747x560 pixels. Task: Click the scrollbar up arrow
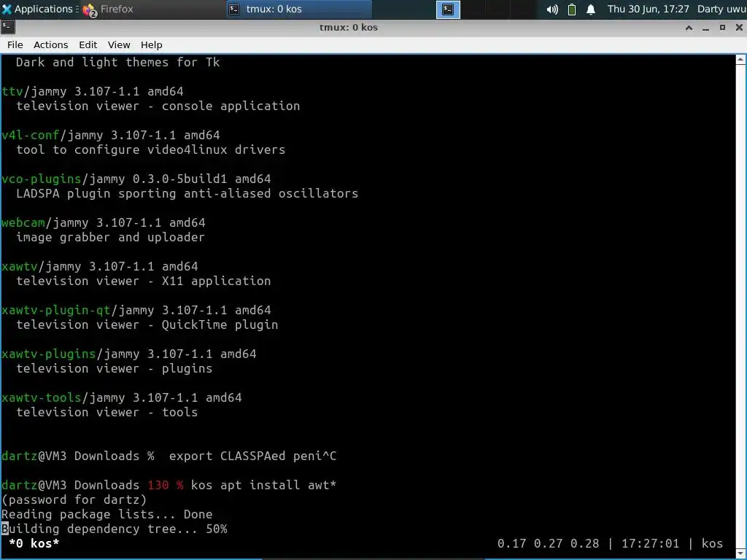(x=741, y=60)
